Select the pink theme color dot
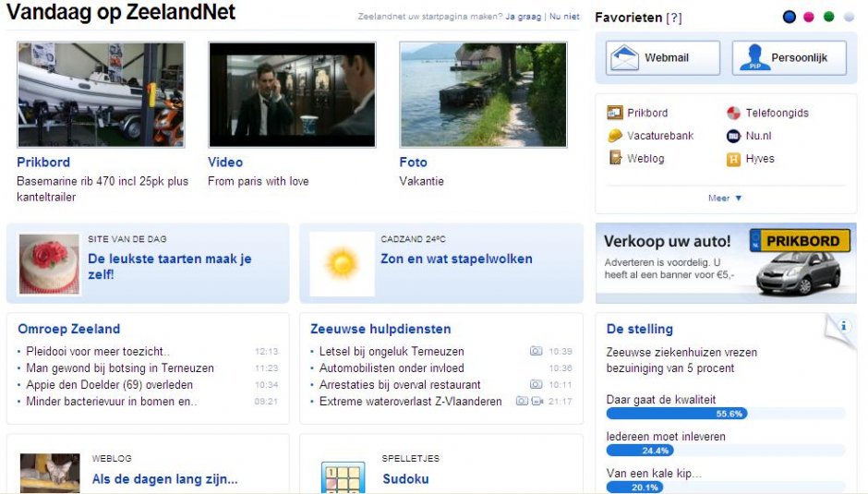This screenshot has height=494, width=868. pos(809,18)
